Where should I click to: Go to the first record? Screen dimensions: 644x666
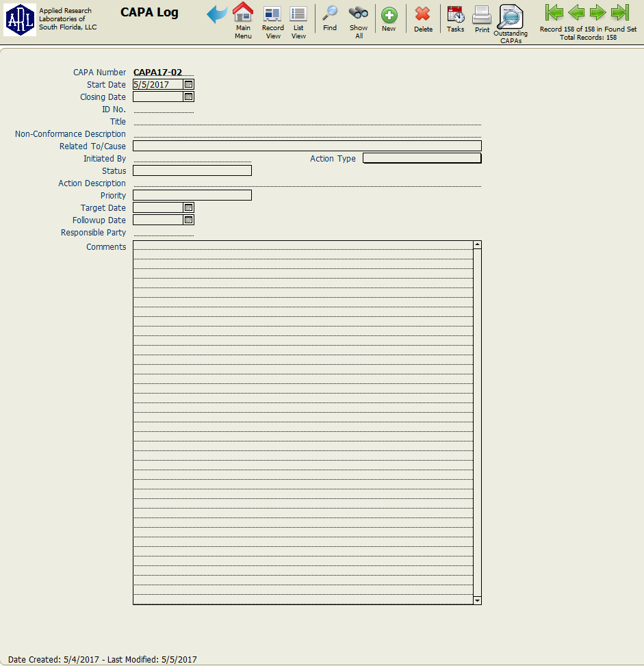pyautogui.click(x=554, y=12)
